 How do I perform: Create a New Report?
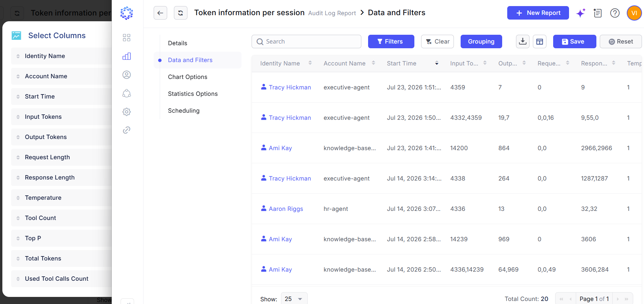538,13
